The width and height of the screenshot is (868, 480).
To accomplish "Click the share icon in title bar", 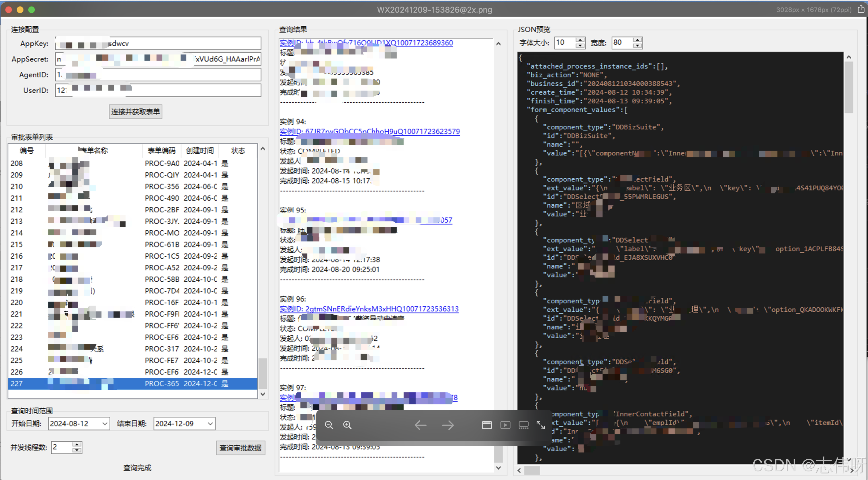I will point(861,9).
